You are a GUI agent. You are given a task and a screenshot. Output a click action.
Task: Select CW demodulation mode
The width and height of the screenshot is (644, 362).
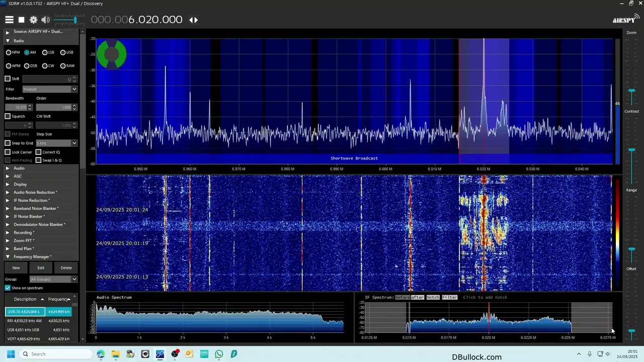(x=48, y=65)
